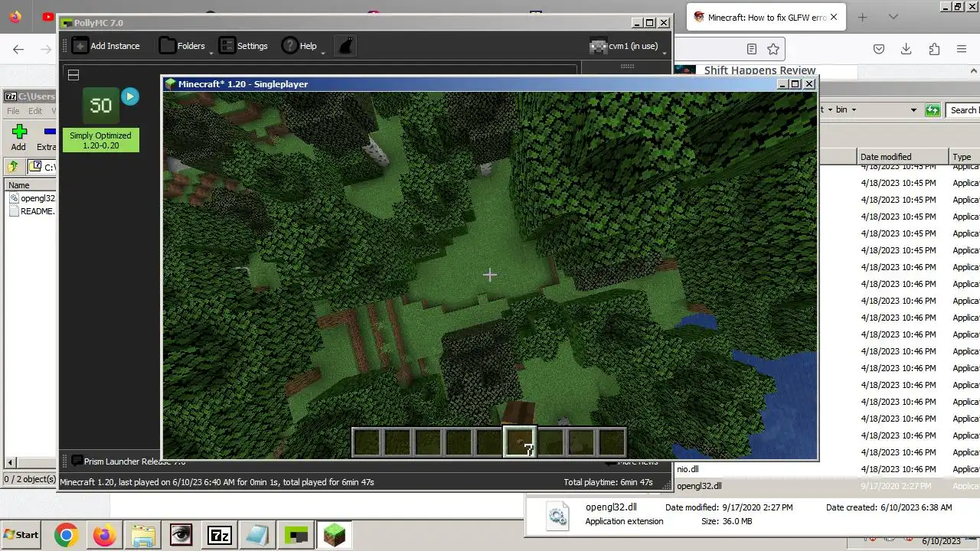Open the Firefox downloads panel

pyautogui.click(x=906, y=49)
